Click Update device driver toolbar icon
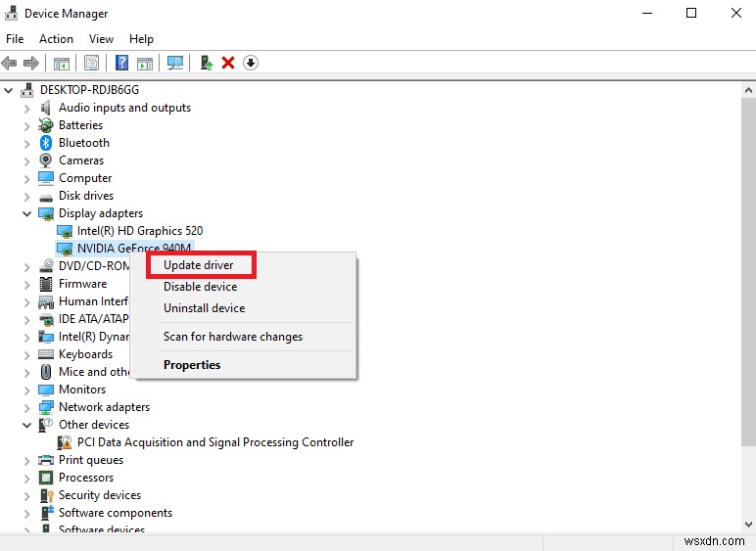The height and width of the screenshot is (551, 756). pyautogui.click(x=207, y=63)
